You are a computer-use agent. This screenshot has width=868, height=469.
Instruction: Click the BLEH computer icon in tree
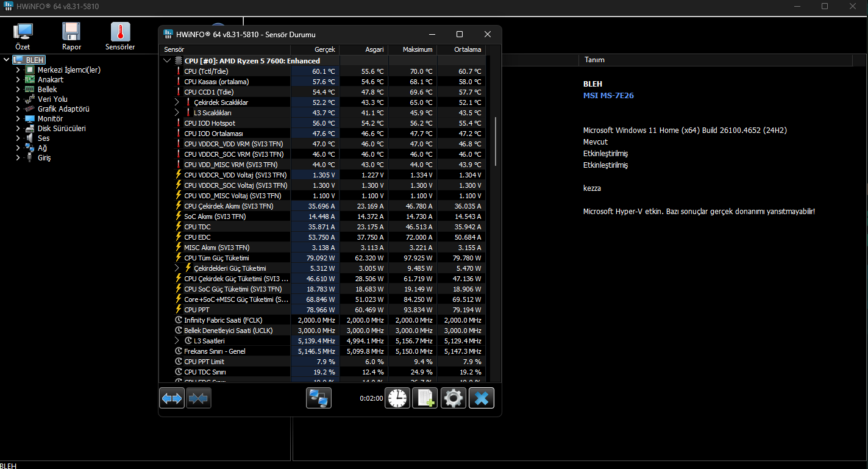coord(18,60)
